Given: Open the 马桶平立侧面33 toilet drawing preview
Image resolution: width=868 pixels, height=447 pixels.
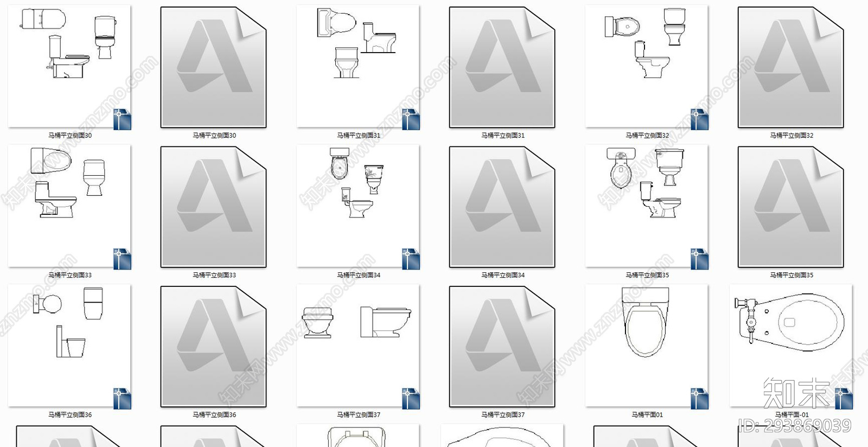Looking at the screenshot, I should [x=69, y=206].
